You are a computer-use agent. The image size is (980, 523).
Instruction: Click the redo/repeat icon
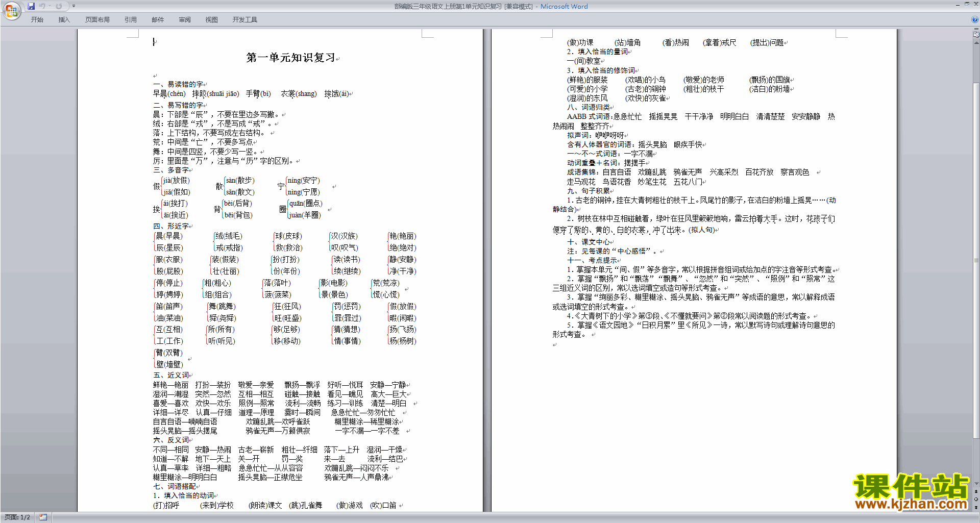pos(59,6)
